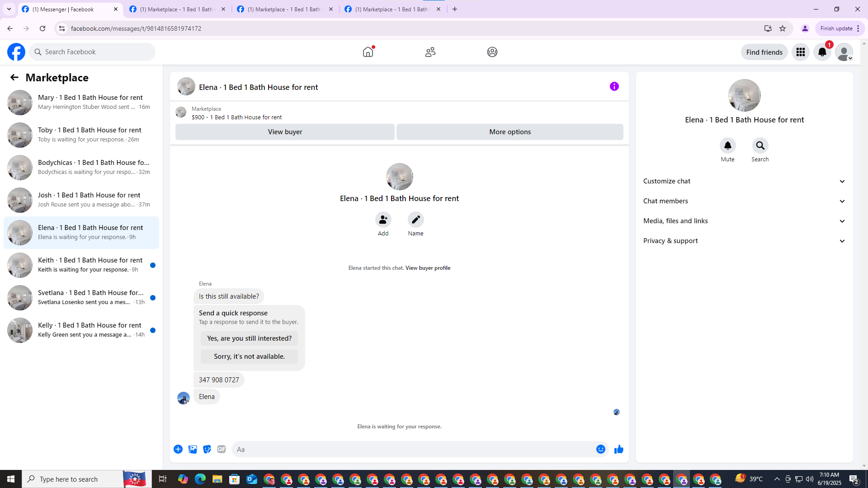Expand Chat members section

click(744, 201)
